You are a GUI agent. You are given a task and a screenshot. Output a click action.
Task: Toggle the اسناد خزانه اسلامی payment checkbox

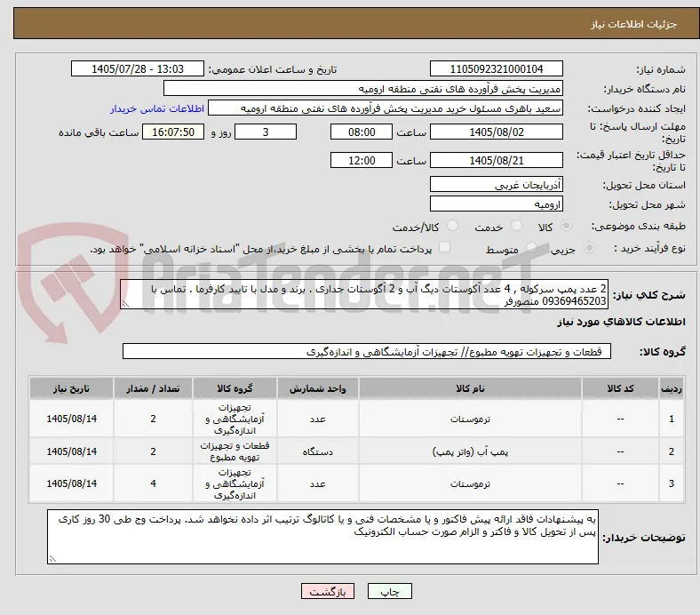coord(445,247)
